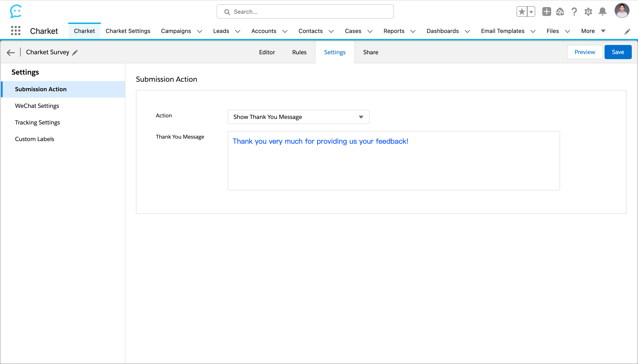Click into the global Search field
This screenshot has width=638, height=364.
[305, 12]
